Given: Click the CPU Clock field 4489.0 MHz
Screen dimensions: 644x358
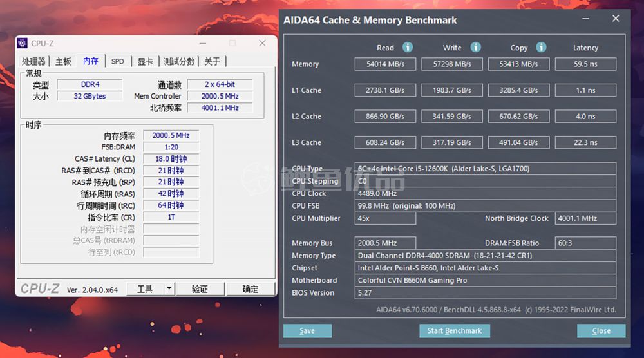Looking at the screenshot, I should (486, 193).
